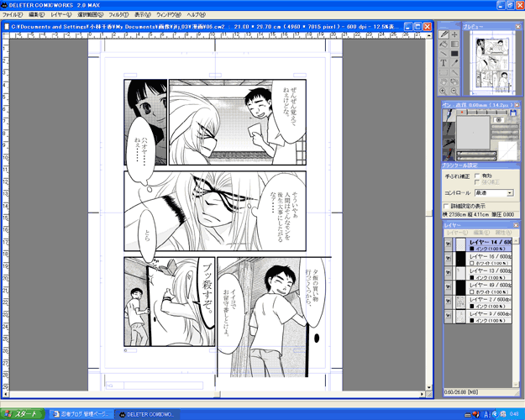Close the Layer panel

pyautogui.click(x=516, y=225)
